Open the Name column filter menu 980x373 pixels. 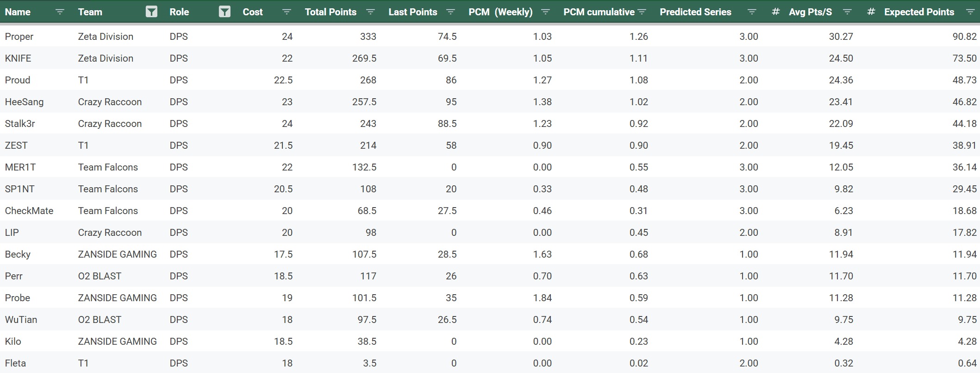(60, 12)
